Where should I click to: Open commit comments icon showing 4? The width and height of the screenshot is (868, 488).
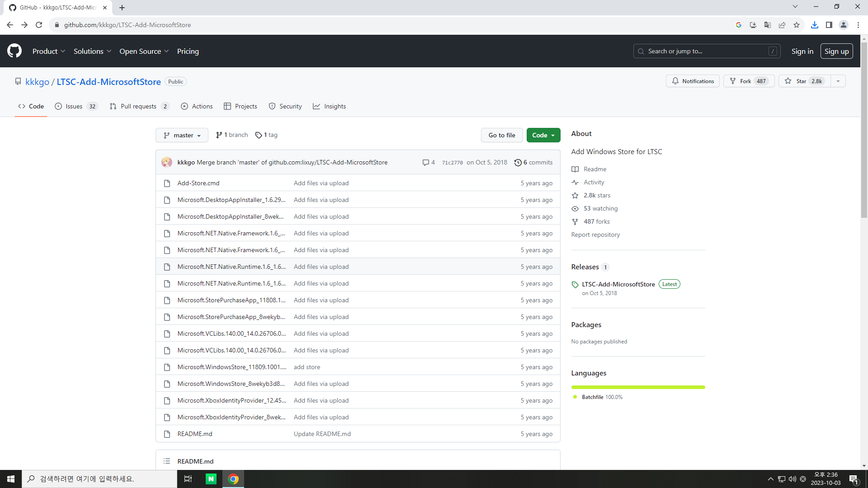coord(425,162)
